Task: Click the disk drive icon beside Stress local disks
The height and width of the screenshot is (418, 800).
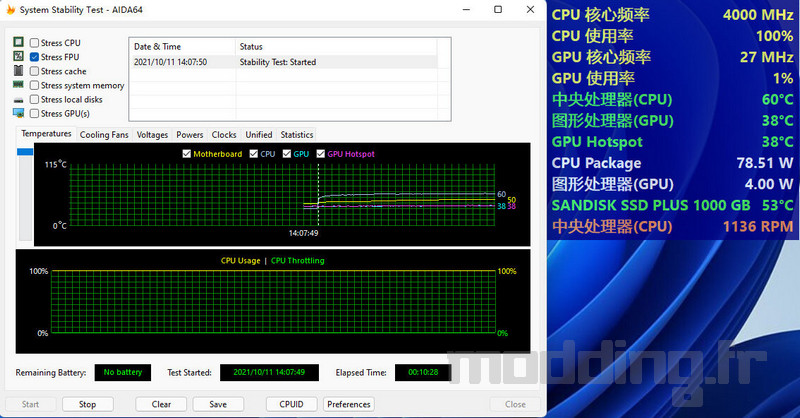Action: pyautogui.click(x=18, y=100)
